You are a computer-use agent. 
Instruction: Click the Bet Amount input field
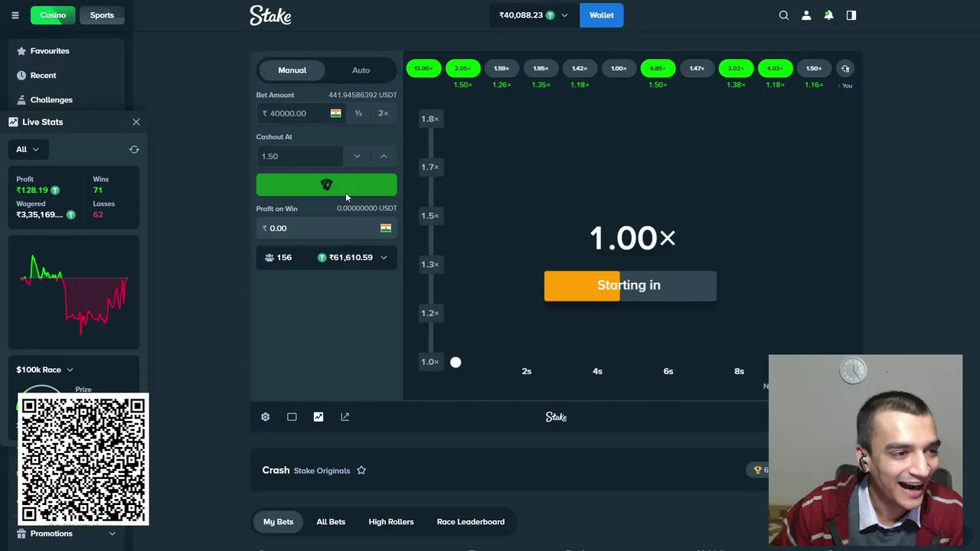pos(301,113)
